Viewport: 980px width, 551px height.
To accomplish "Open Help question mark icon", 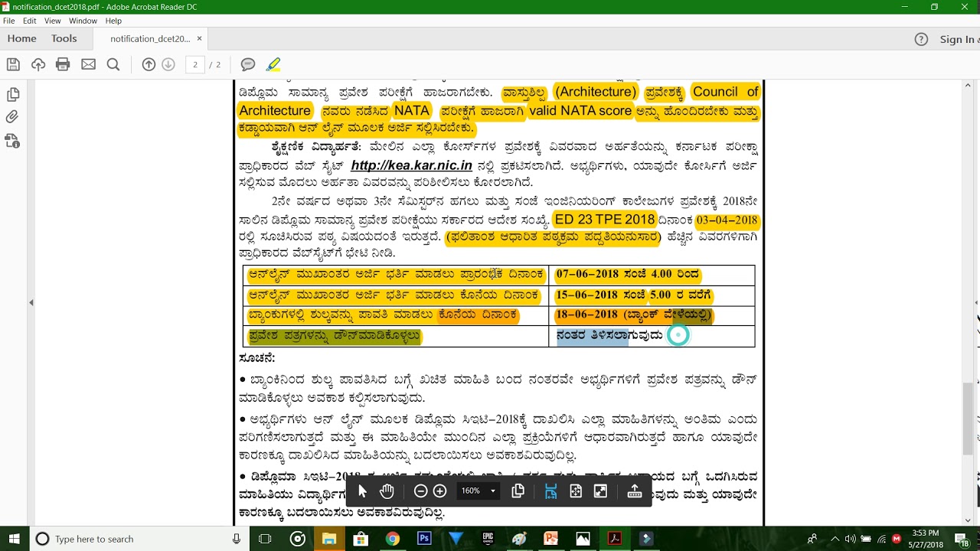I will click(921, 39).
